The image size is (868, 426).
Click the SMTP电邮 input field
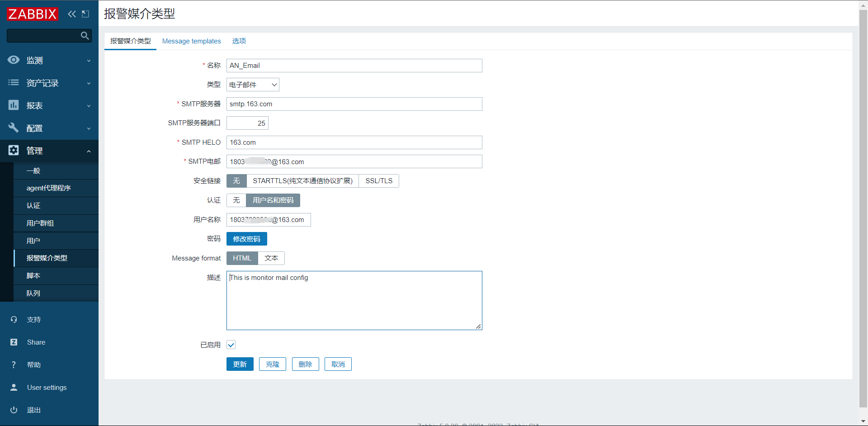coord(354,161)
